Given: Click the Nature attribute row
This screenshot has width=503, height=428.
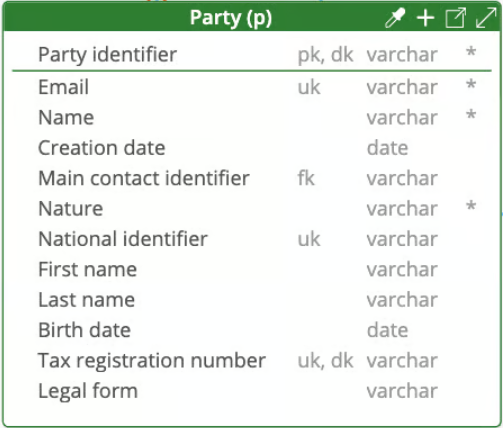Looking at the screenshot, I should pos(252,208).
